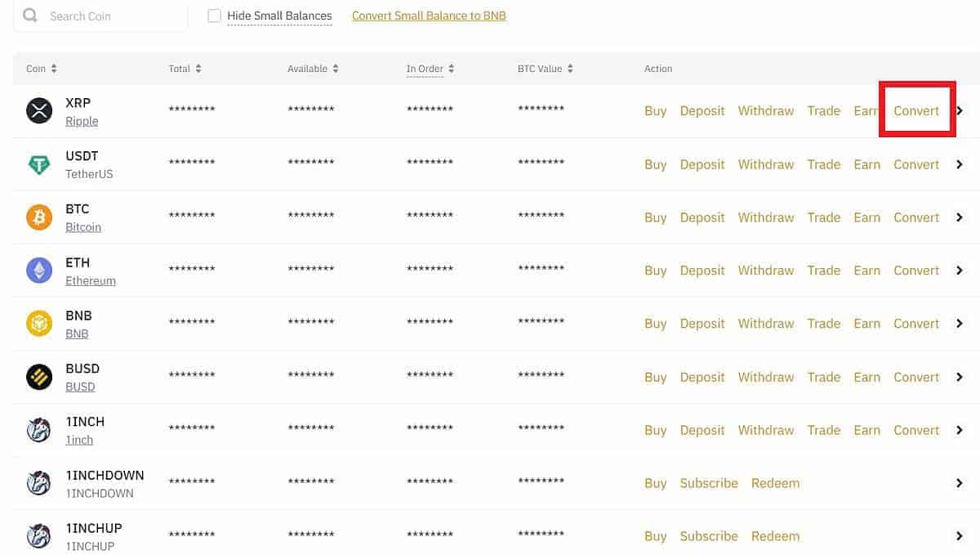Open the Ethereum name link
980x555 pixels.
click(91, 280)
